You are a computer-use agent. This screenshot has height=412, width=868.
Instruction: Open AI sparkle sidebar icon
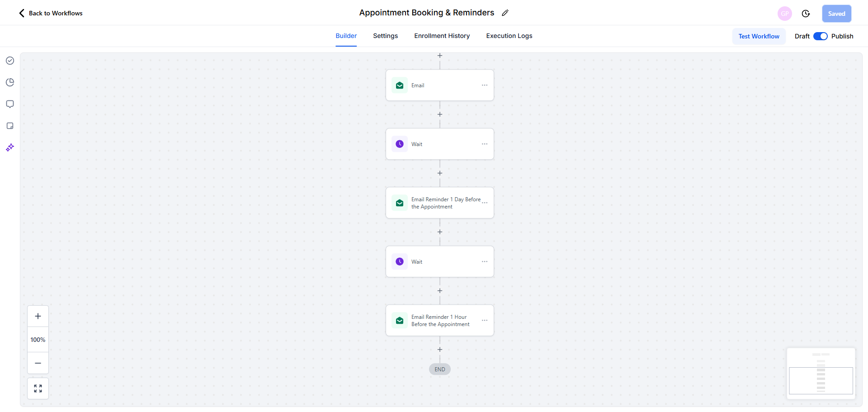pos(10,147)
